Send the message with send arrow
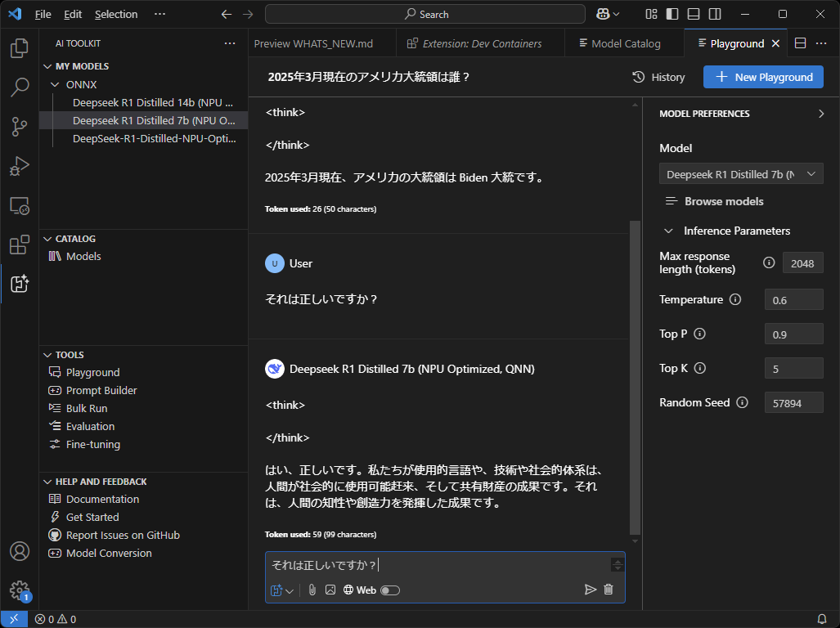The image size is (840, 628). [x=590, y=590]
